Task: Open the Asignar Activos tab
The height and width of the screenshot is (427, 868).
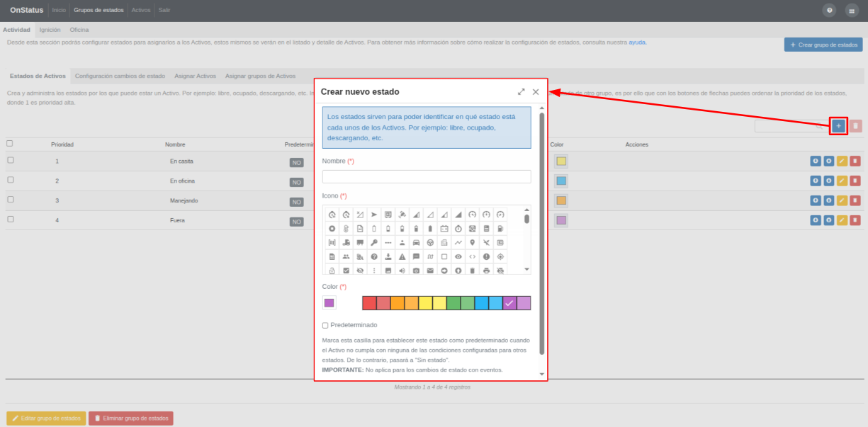Action: (195, 76)
